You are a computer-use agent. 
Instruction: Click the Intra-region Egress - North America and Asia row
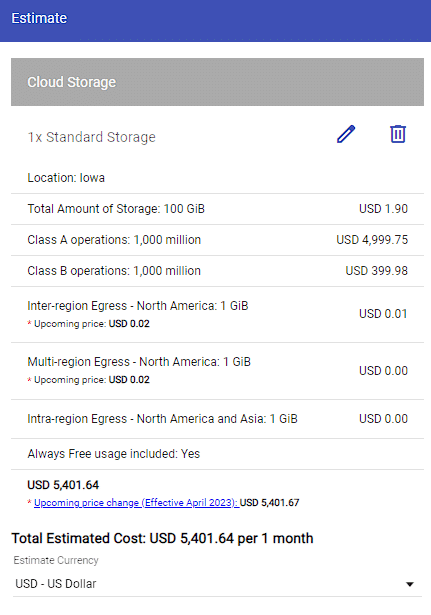tap(217, 419)
